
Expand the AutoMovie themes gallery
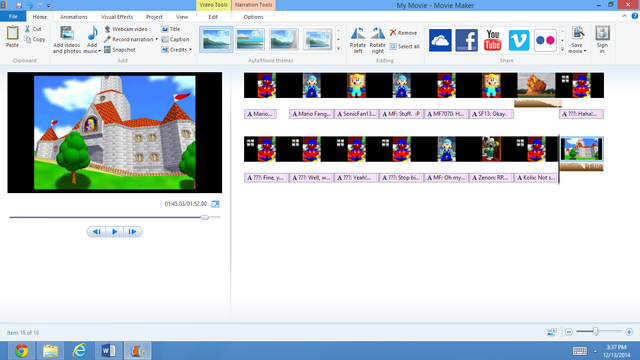pyautogui.click(x=338, y=49)
